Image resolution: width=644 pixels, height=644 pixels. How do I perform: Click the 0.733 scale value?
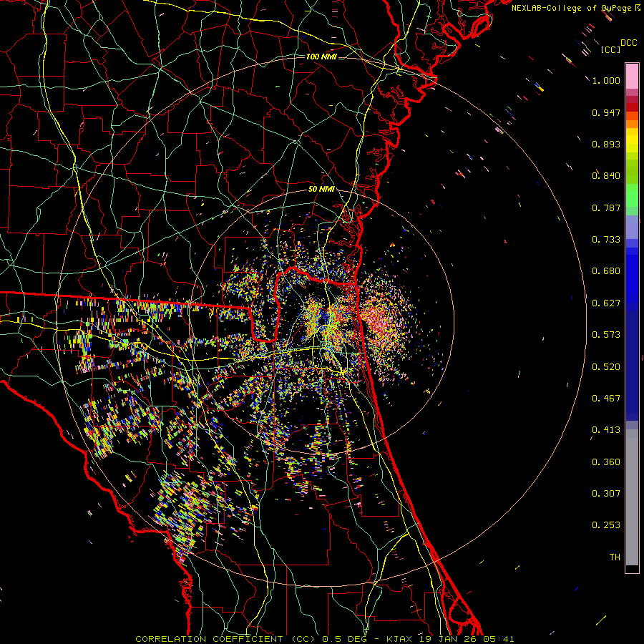coord(606,240)
